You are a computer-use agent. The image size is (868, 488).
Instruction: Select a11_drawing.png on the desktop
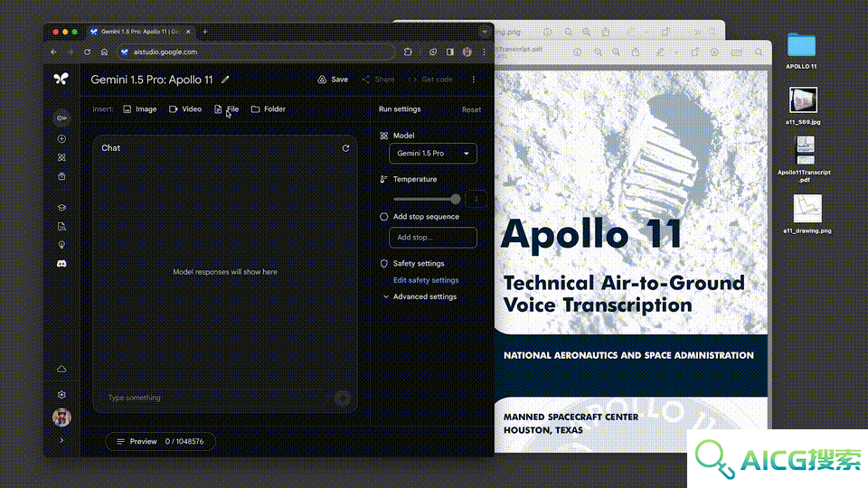(807, 214)
